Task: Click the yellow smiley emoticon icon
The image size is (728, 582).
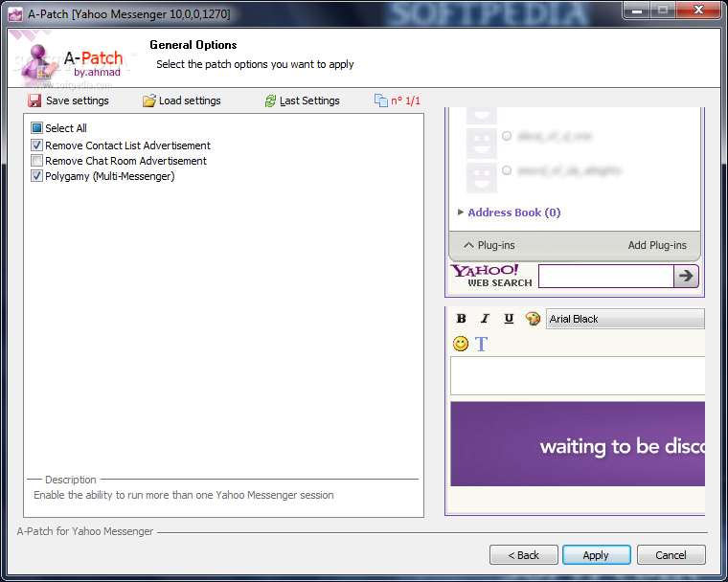Action: point(461,344)
